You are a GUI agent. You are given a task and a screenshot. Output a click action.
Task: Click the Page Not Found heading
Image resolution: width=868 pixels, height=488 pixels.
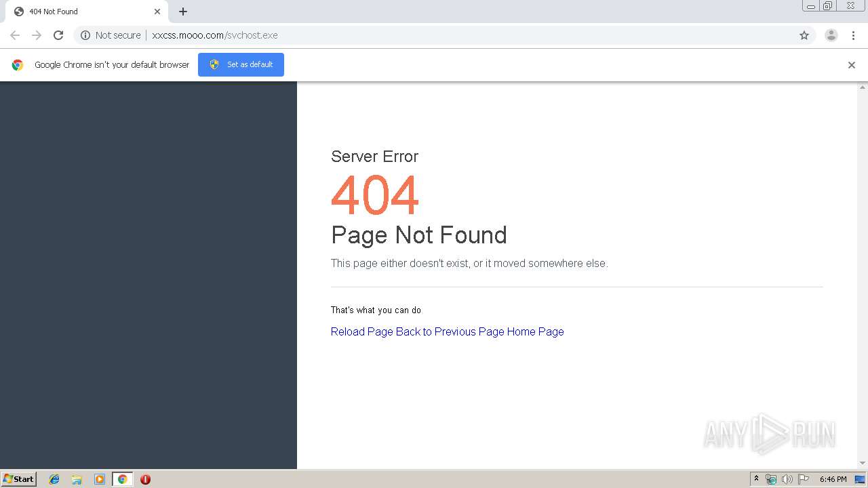click(x=419, y=235)
